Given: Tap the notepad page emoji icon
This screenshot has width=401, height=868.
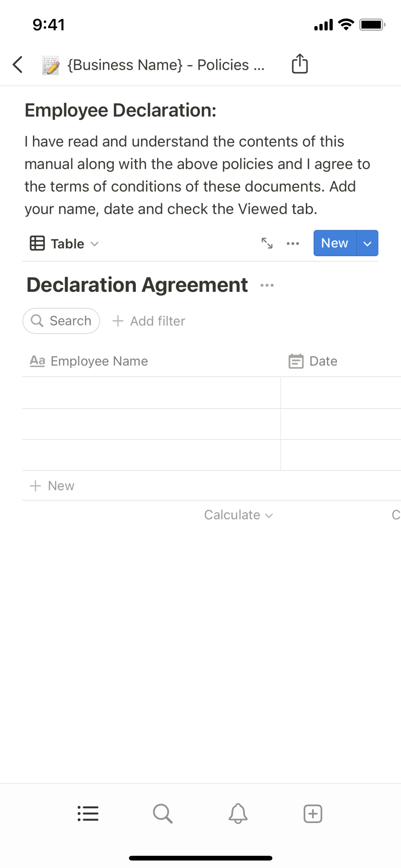Looking at the screenshot, I should (51, 65).
